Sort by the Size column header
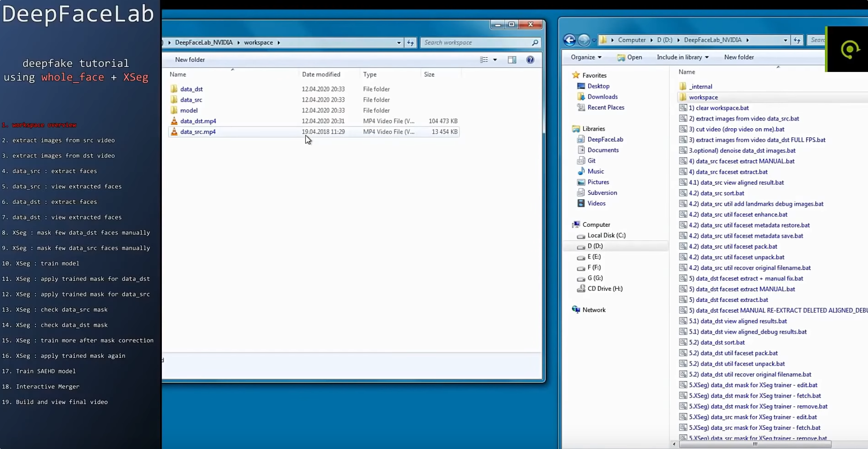Screen dimensions: 868x449 click(429, 74)
